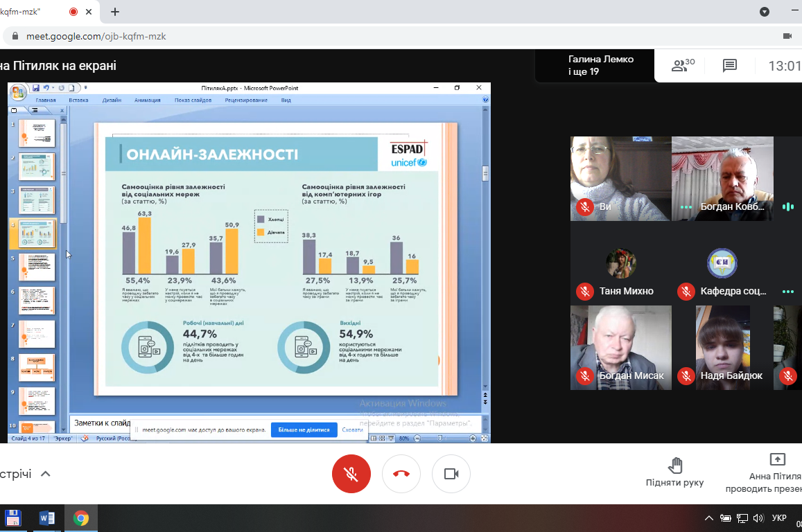The image size is (802, 532).
Task: Open the chat messages panel
Action: pyautogui.click(x=729, y=66)
